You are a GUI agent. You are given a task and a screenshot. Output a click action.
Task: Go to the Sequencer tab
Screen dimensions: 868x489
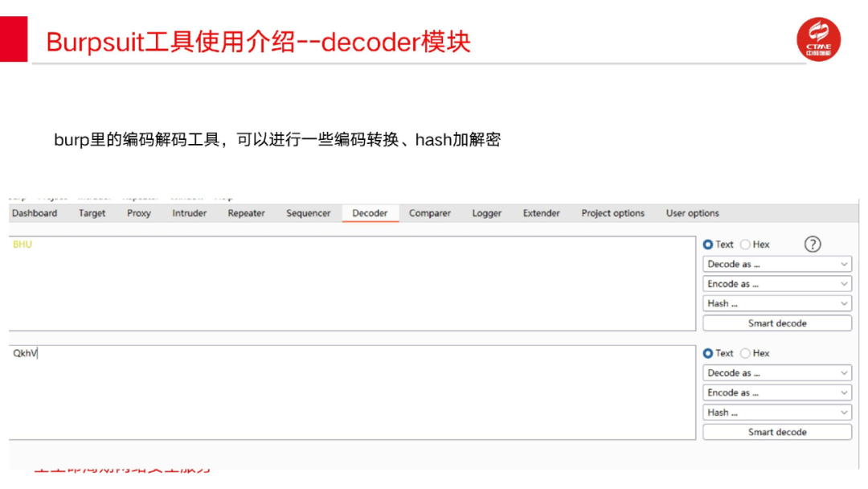tap(309, 213)
